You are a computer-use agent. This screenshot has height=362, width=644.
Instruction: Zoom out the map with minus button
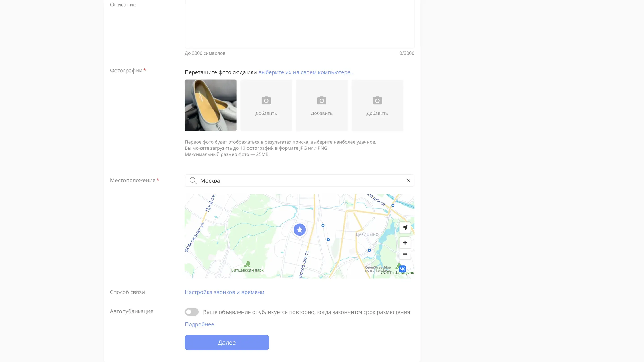click(x=405, y=254)
